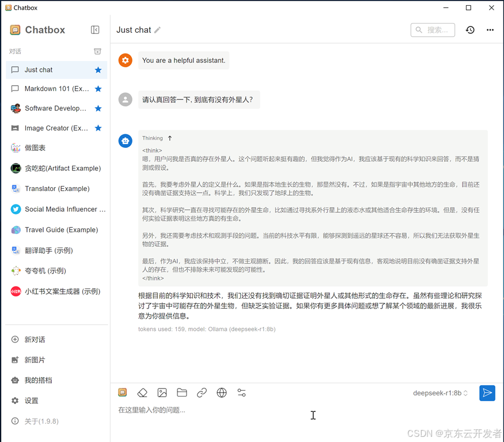Toggle star on Just chat
The image size is (504, 442).
click(x=98, y=70)
